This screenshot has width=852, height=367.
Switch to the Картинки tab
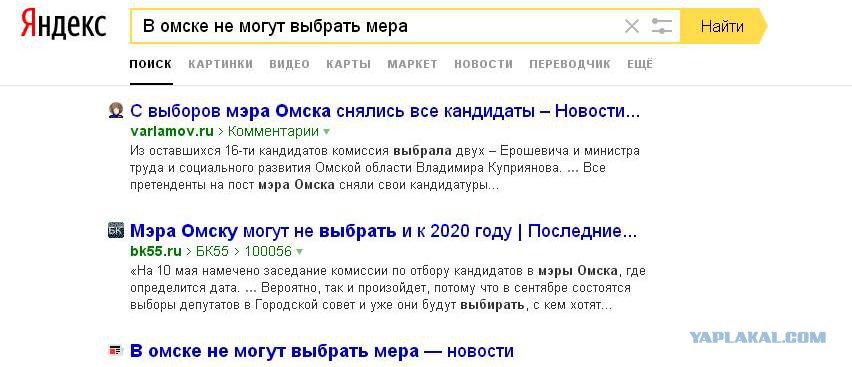[x=221, y=64]
